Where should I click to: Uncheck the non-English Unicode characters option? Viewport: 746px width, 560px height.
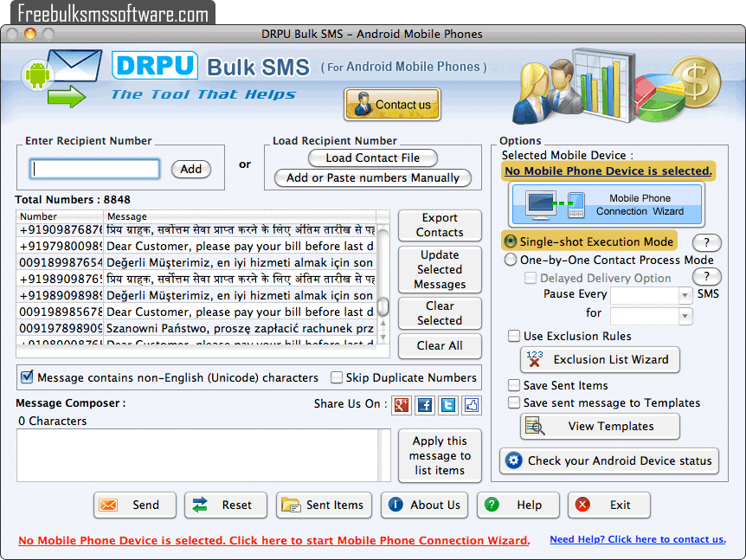(x=27, y=377)
